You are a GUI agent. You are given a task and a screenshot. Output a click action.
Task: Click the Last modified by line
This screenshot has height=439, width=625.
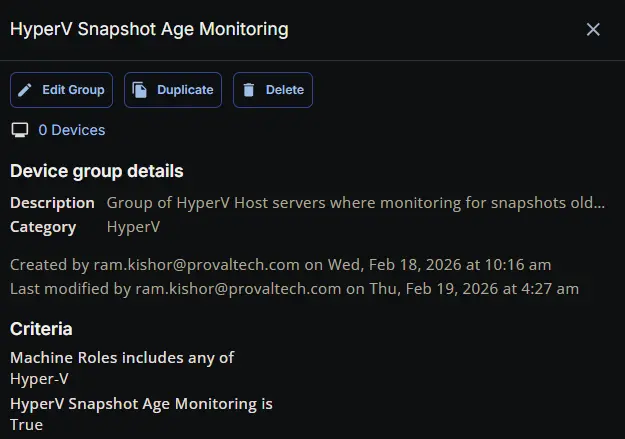[x=294, y=288]
